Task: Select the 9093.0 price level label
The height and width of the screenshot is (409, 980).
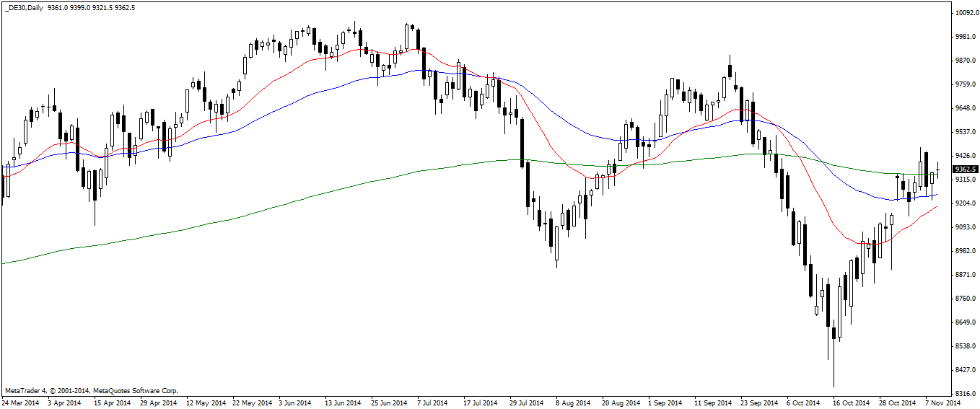Action: coord(965,227)
